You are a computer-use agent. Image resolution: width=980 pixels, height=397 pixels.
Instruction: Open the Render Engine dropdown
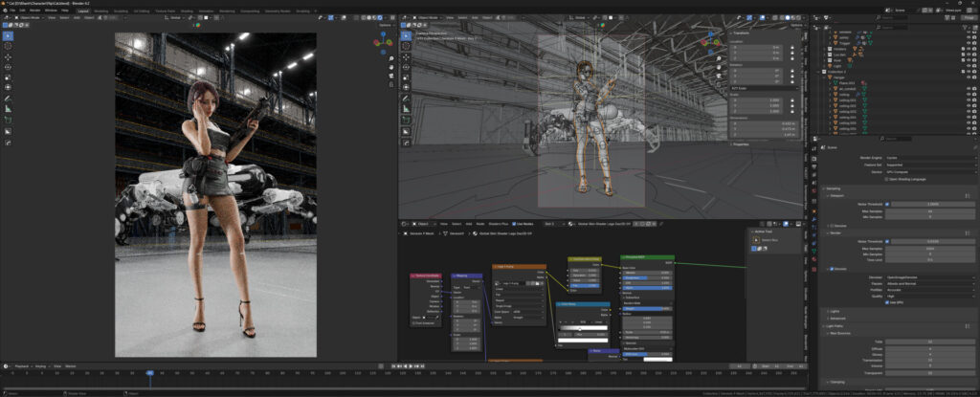930,158
